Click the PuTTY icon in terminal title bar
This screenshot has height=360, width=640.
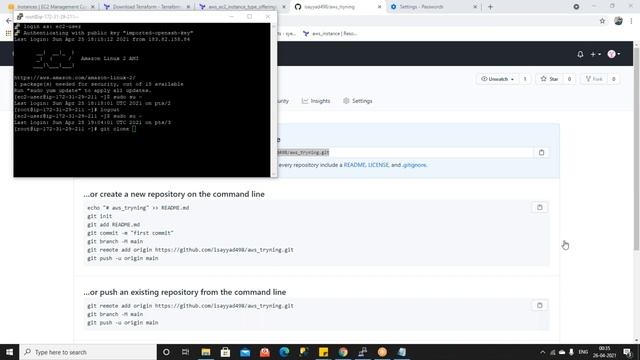(x=20, y=16)
